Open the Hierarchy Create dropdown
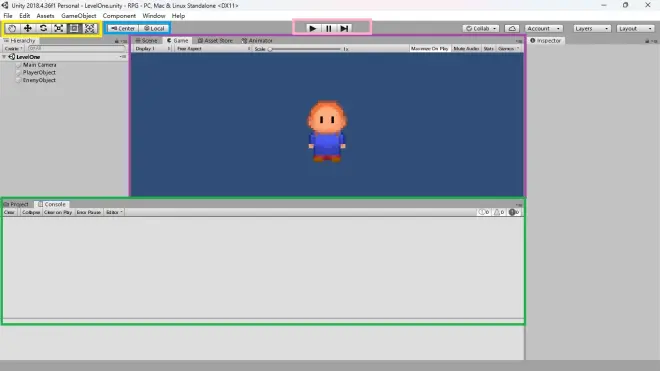This screenshot has width=660, height=371. pyautogui.click(x=13, y=48)
